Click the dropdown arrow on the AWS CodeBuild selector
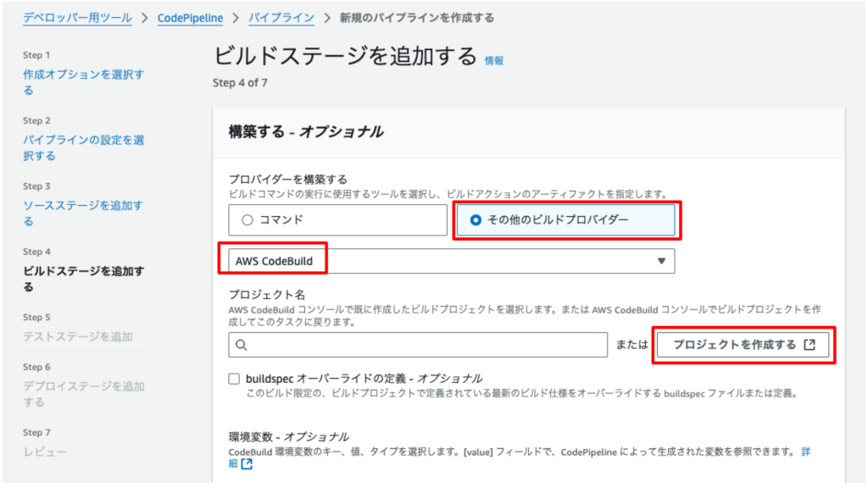The width and height of the screenshot is (868, 488). (662, 261)
